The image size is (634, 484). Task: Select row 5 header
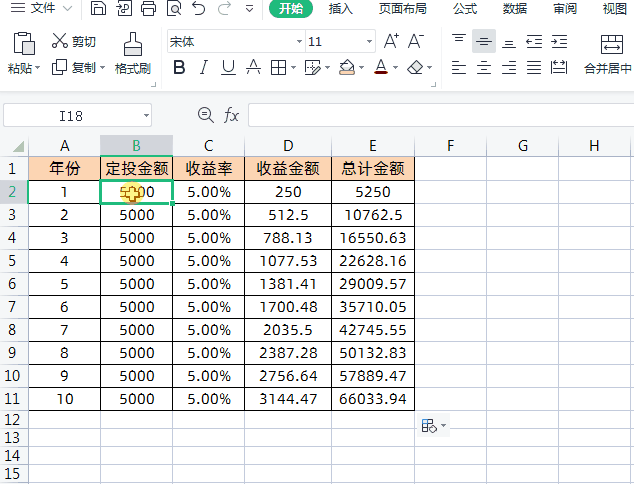tap(12, 261)
